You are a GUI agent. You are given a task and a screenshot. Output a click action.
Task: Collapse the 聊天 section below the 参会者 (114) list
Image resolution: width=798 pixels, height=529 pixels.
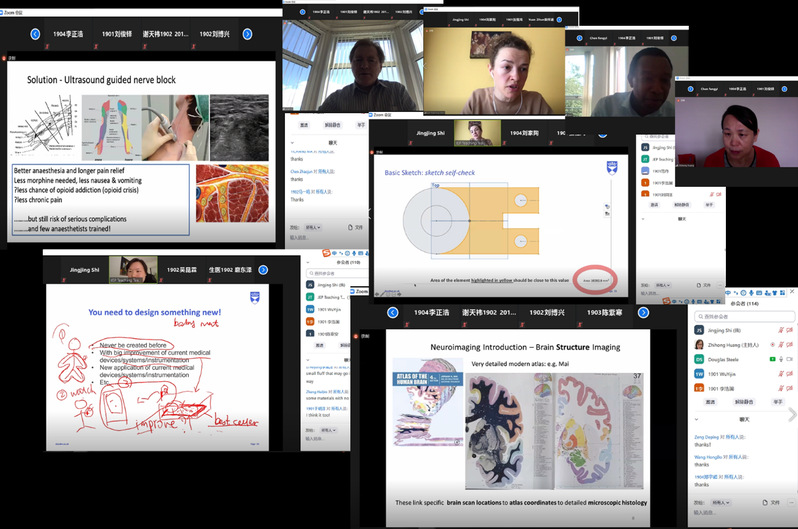(695, 419)
